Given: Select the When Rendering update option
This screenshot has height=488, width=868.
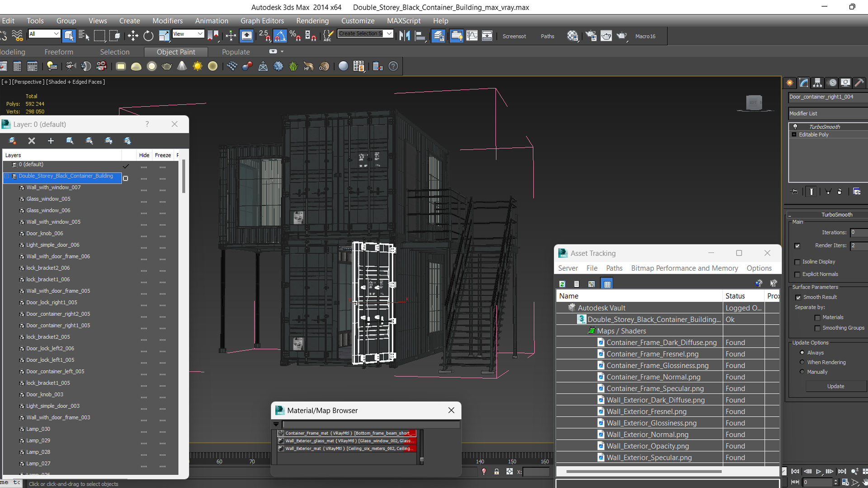Looking at the screenshot, I should (x=802, y=362).
